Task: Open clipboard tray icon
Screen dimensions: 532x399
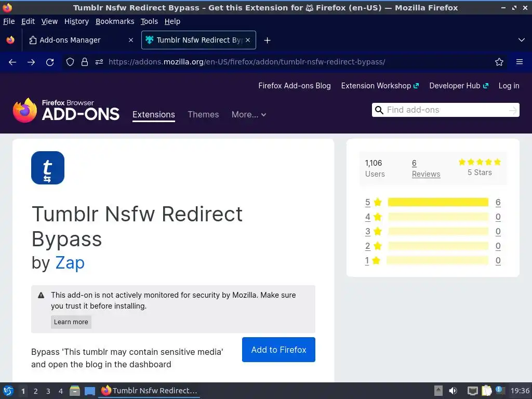Action: click(x=486, y=391)
